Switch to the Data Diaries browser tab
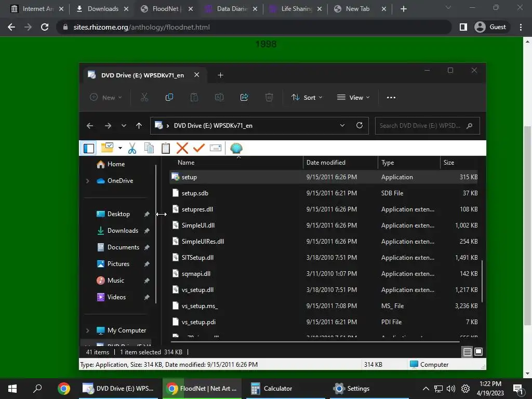 point(231,9)
